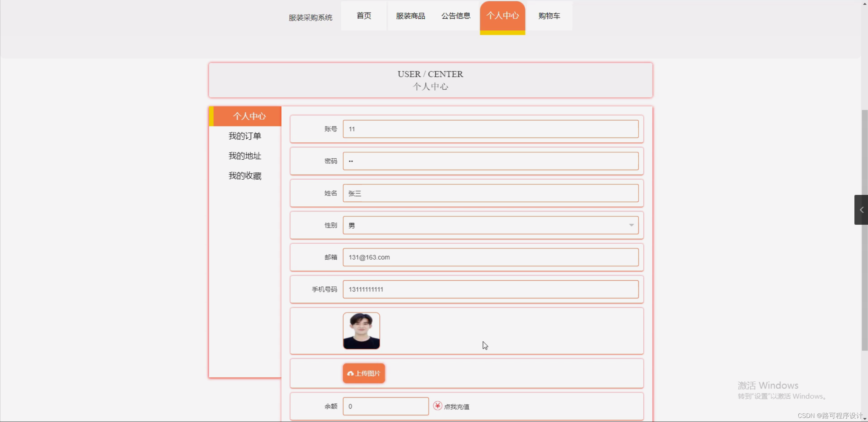Go to 首页 homepage menu item
The image size is (868, 422).
point(363,16)
